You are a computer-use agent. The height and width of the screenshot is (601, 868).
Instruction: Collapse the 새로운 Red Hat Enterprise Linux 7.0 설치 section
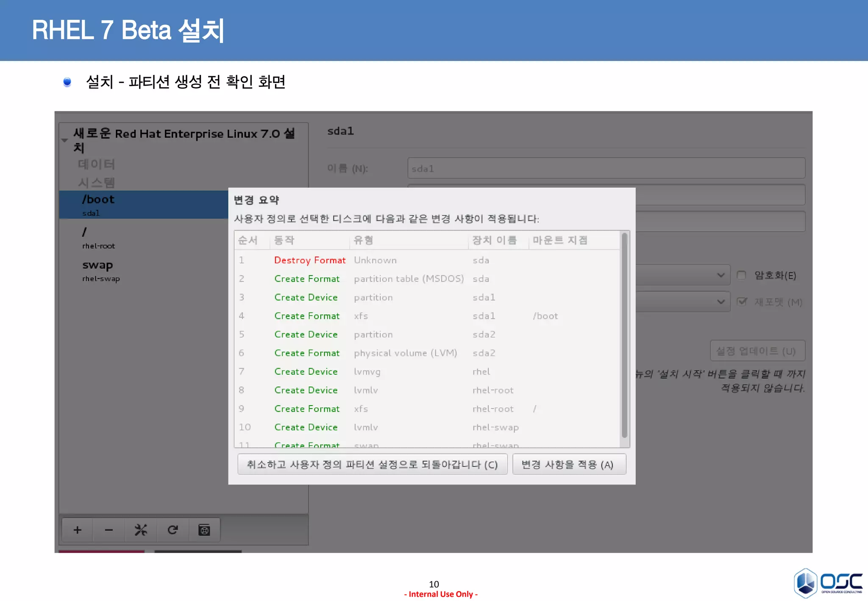coord(64,140)
